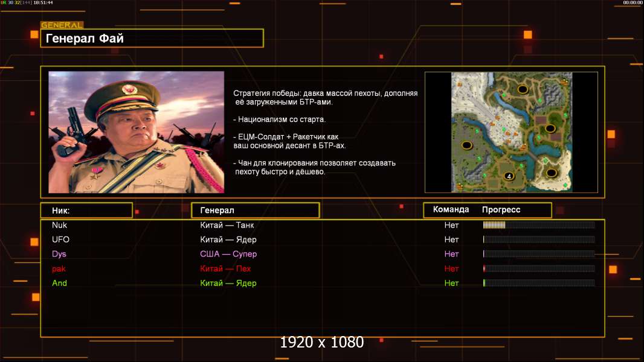Select player Nuk in the list
Screen dimensions: 644x362
[59, 225]
